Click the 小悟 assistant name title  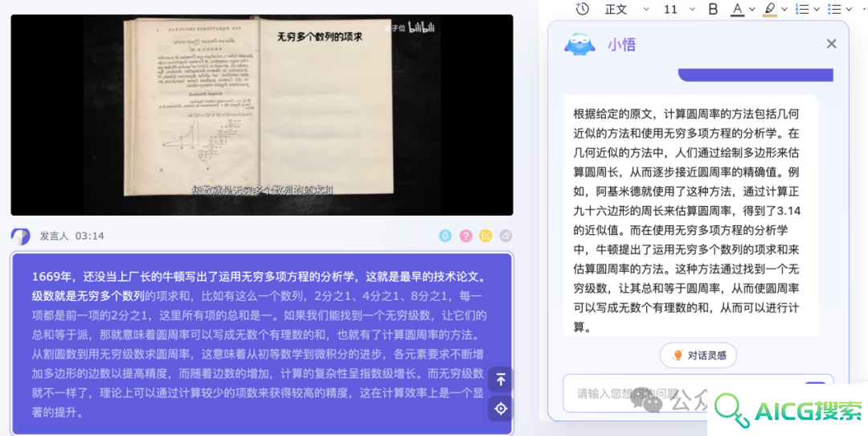click(621, 44)
